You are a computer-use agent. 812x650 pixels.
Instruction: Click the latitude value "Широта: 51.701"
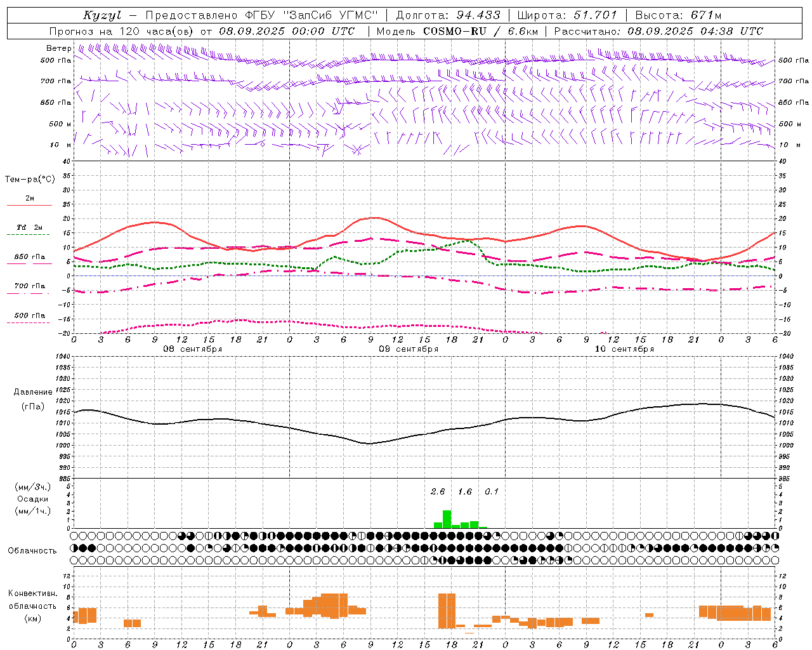pos(567,15)
